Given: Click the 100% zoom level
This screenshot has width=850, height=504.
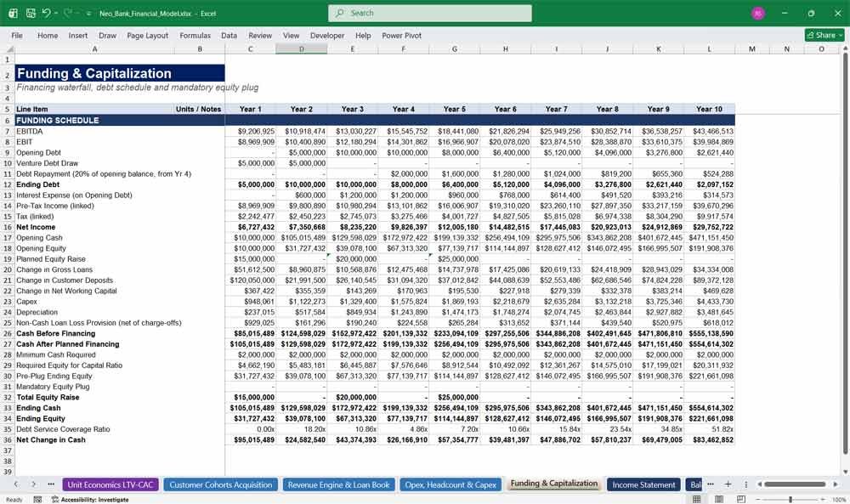Looking at the screenshot, I should (x=839, y=499).
